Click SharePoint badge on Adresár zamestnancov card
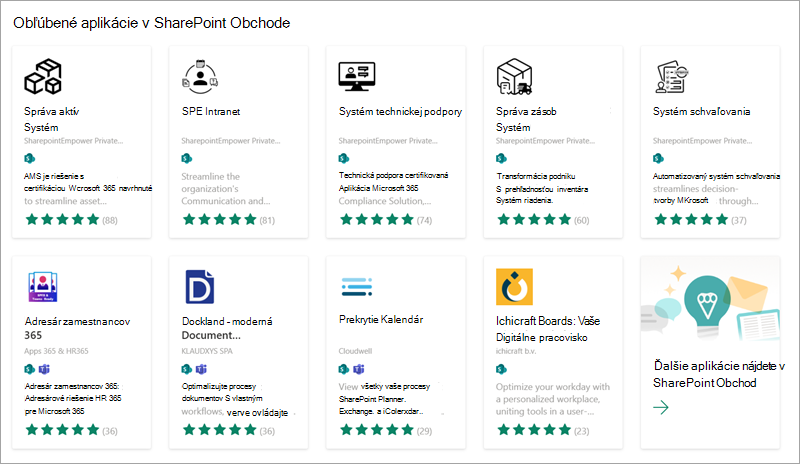Screen dimensions: 800x464 coord(30,369)
